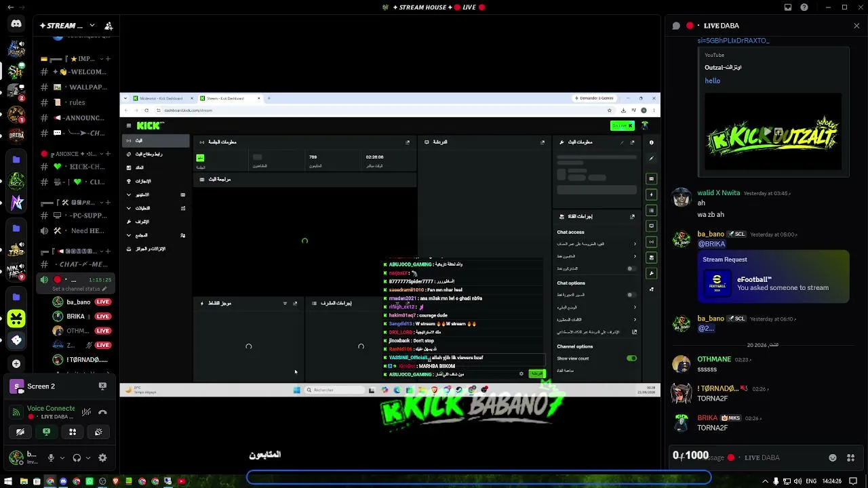Stop streaming Screen 2
868x488 pixels.
point(102,386)
